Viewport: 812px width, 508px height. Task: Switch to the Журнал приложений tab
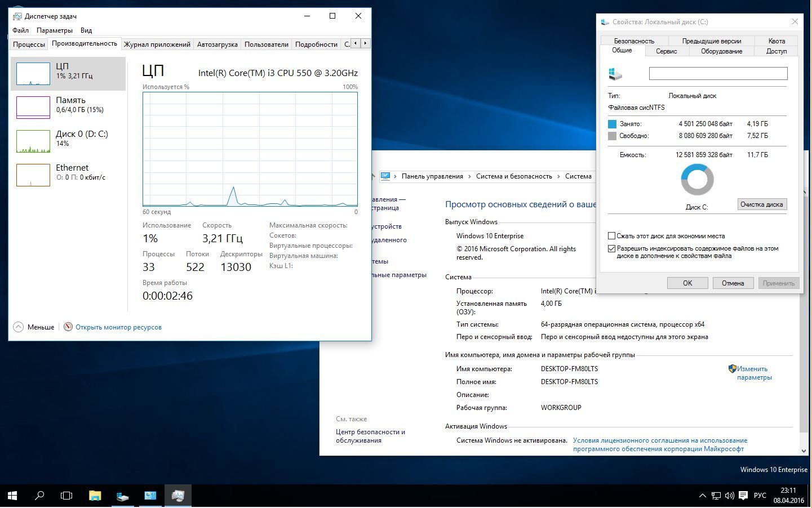[x=157, y=44]
